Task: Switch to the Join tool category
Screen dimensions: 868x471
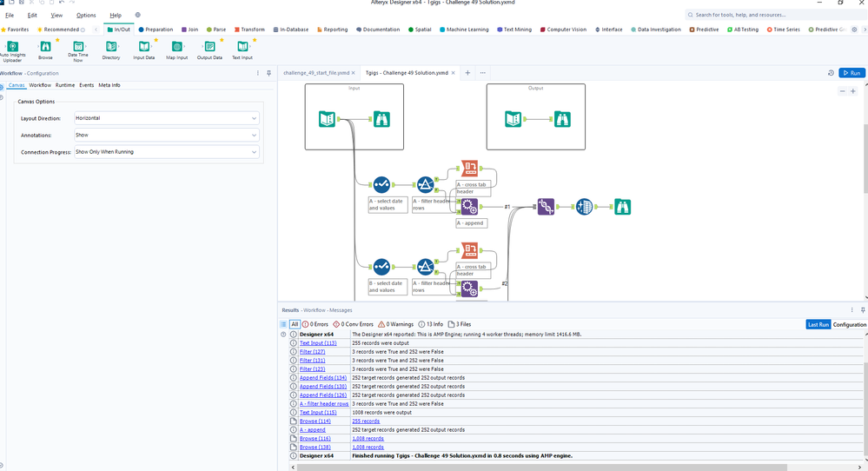Action: pyautogui.click(x=189, y=30)
